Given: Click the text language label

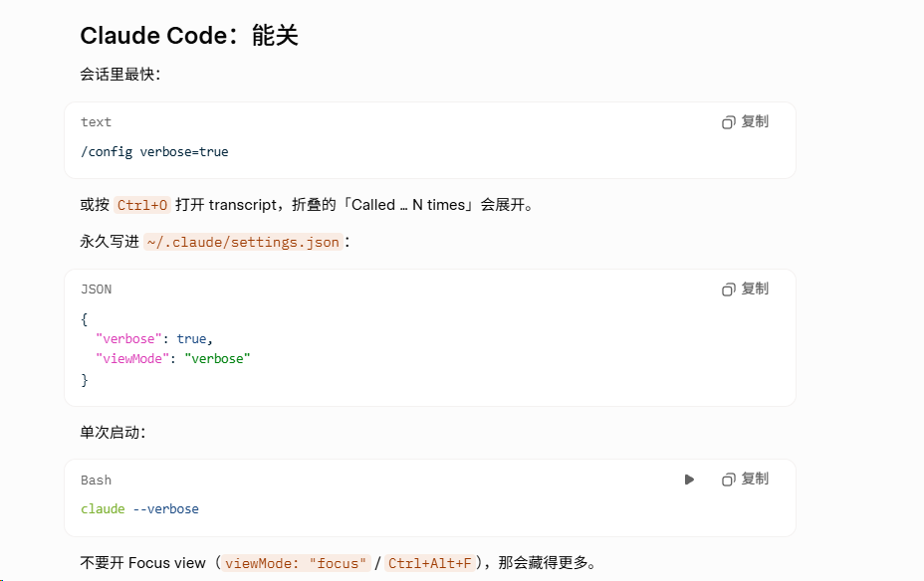Looking at the screenshot, I should tap(96, 121).
